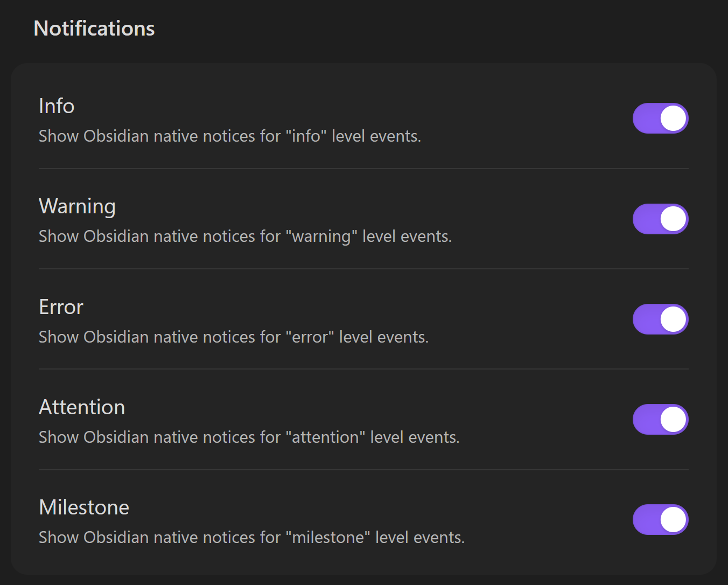This screenshot has width=728, height=585.
Task: Toggle the Error notices switch
Action: 660,319
